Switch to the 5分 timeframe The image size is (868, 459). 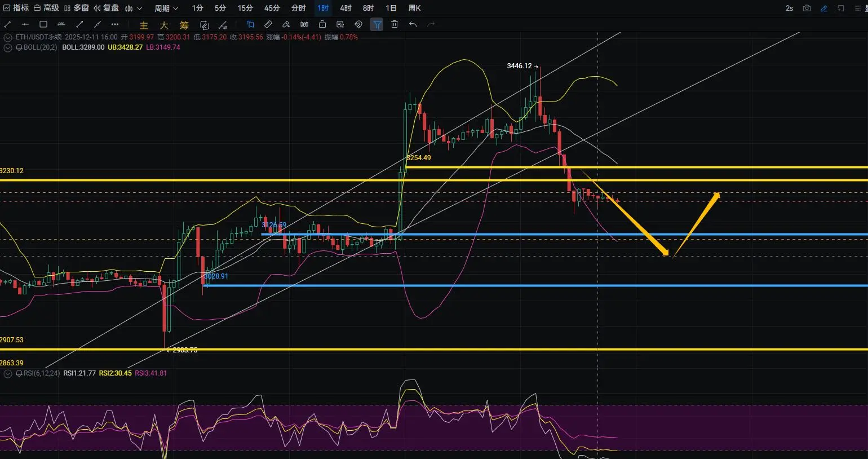pyautogui.click(x=220, y=8)
